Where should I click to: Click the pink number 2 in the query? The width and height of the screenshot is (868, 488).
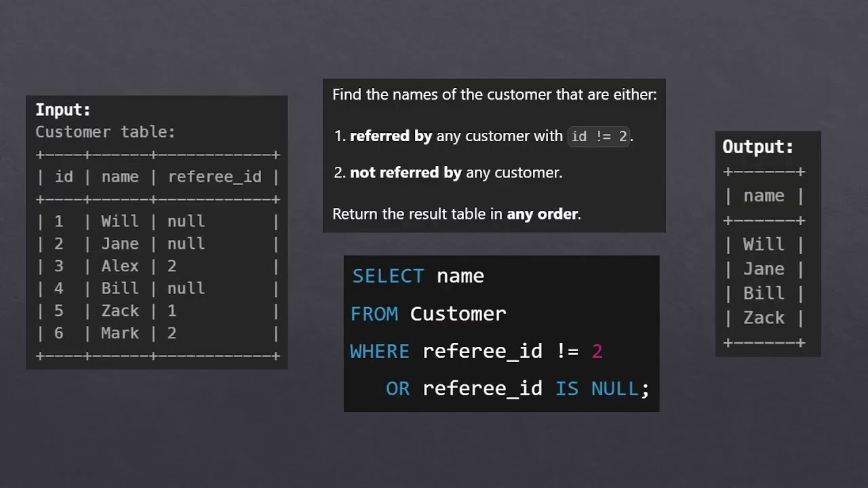(597, 351)
